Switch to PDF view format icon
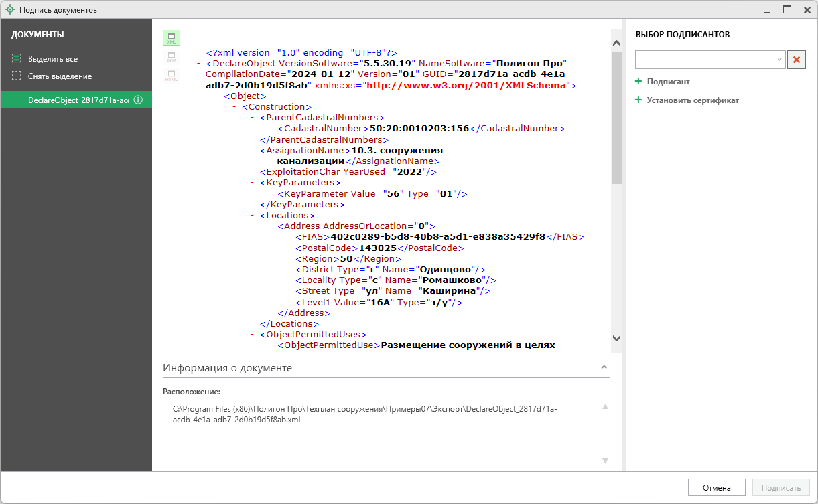 tap(172, 57)
